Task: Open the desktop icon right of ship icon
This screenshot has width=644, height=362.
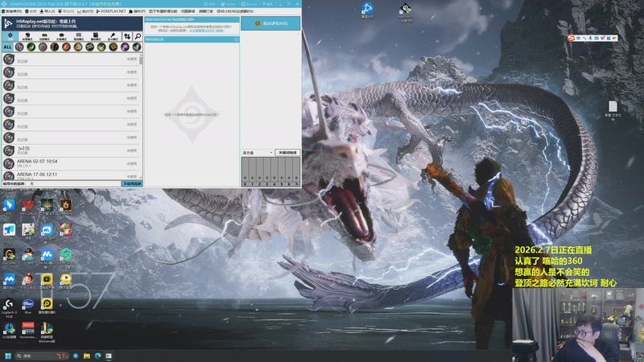Action: pyautogui.click(x=406, y=11)
